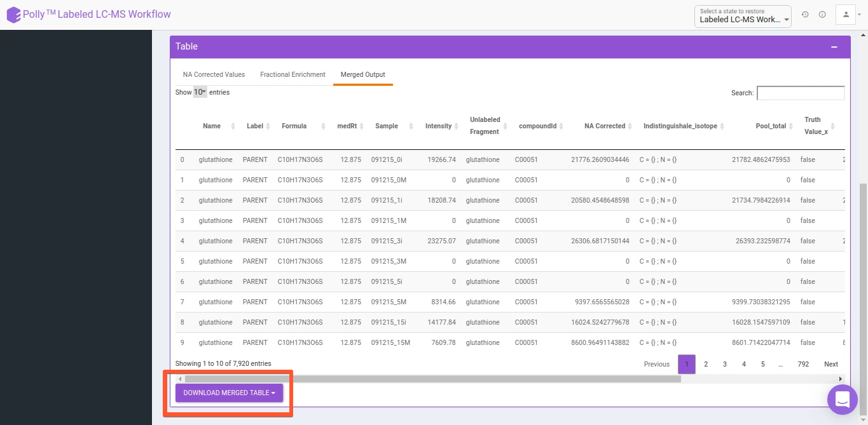Click Pool_total value 9399.73038321295

[761, 302]
